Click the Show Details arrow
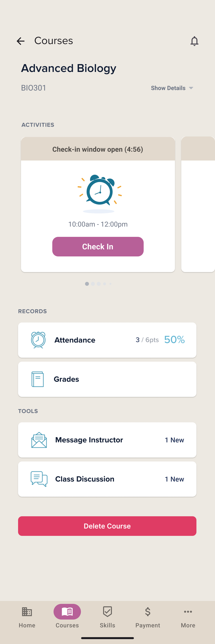The height and width of the screenshot is (644, 215). tap(191, 88)
